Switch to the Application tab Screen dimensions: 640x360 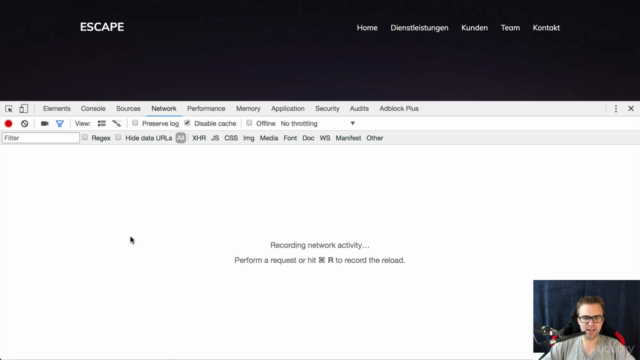[x=288, y=109]
